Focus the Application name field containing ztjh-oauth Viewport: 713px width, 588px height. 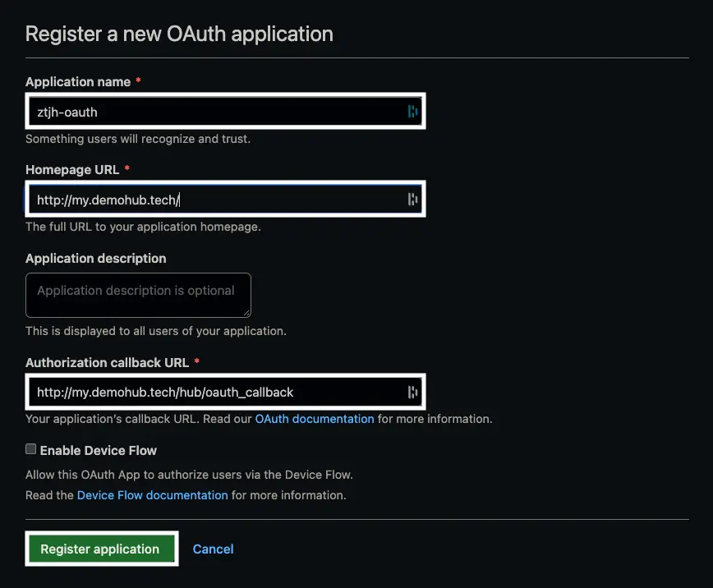click(226, 112)
